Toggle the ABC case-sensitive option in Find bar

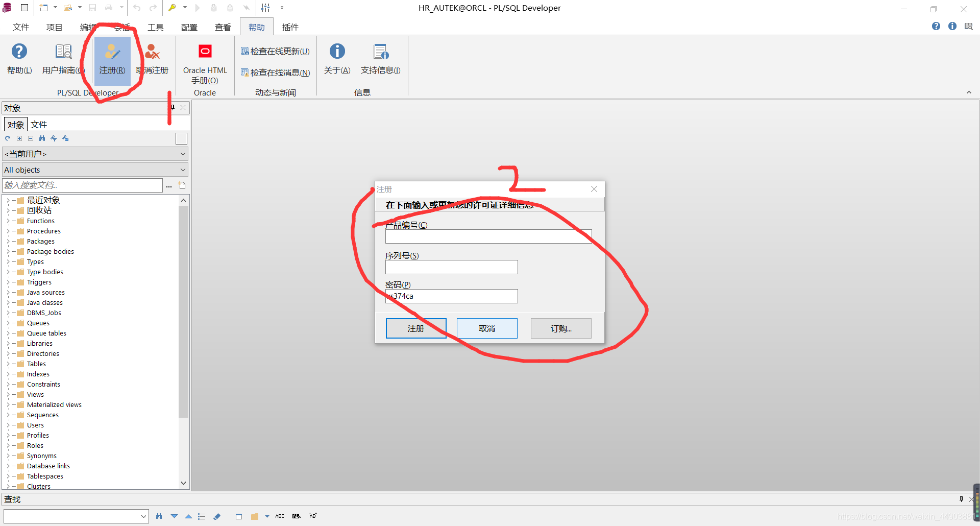(280, 516)
